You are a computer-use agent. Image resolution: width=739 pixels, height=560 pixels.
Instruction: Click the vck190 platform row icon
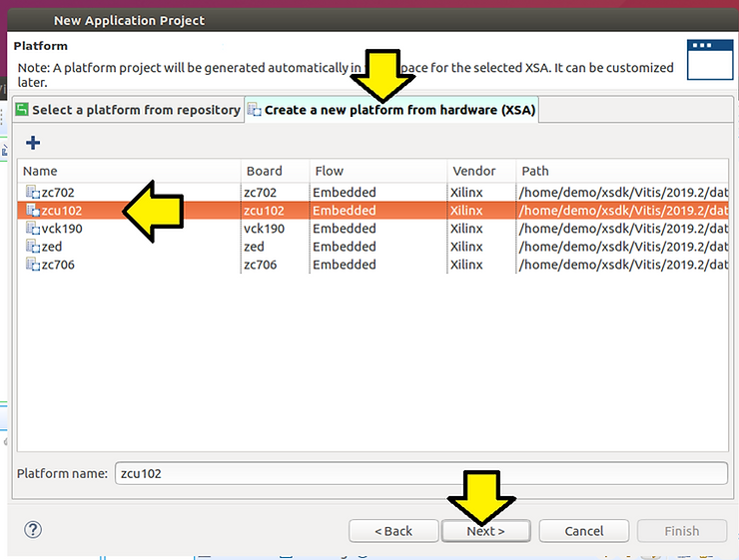pos(32,229)
